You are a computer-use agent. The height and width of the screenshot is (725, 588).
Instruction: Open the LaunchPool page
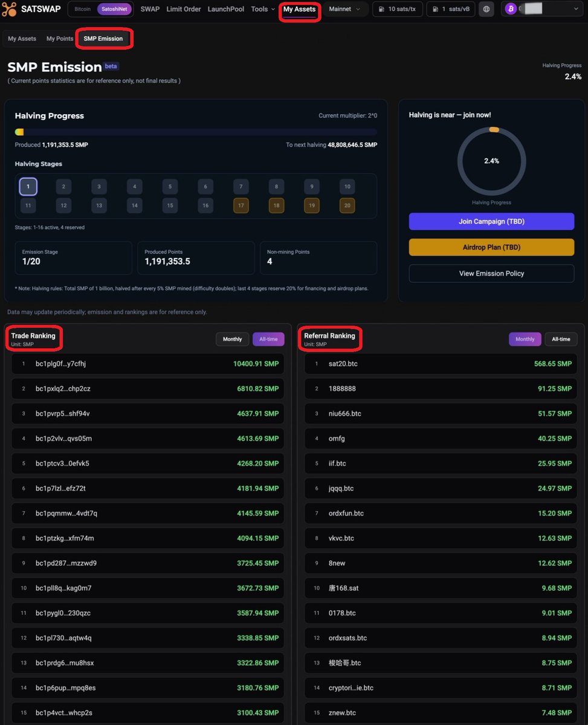coord(226,9)
